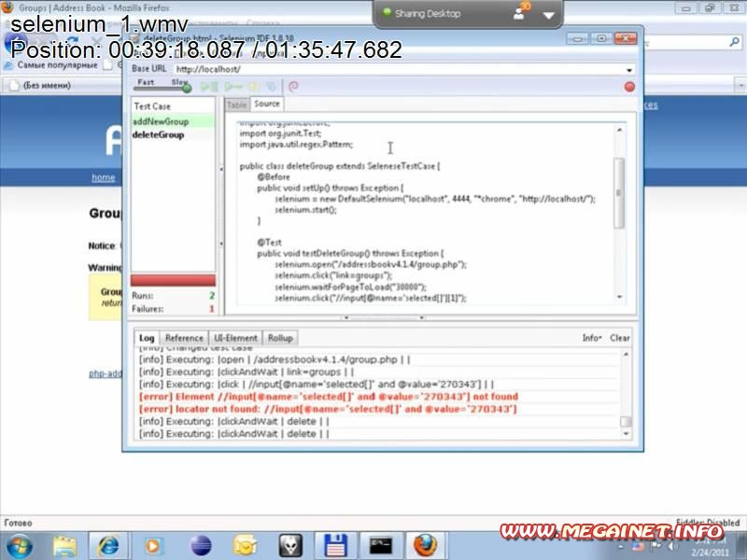Screen dimensions: 747x560
Task: Click the apply rollup rules spiral icon
Action: [x=293, y=86]
